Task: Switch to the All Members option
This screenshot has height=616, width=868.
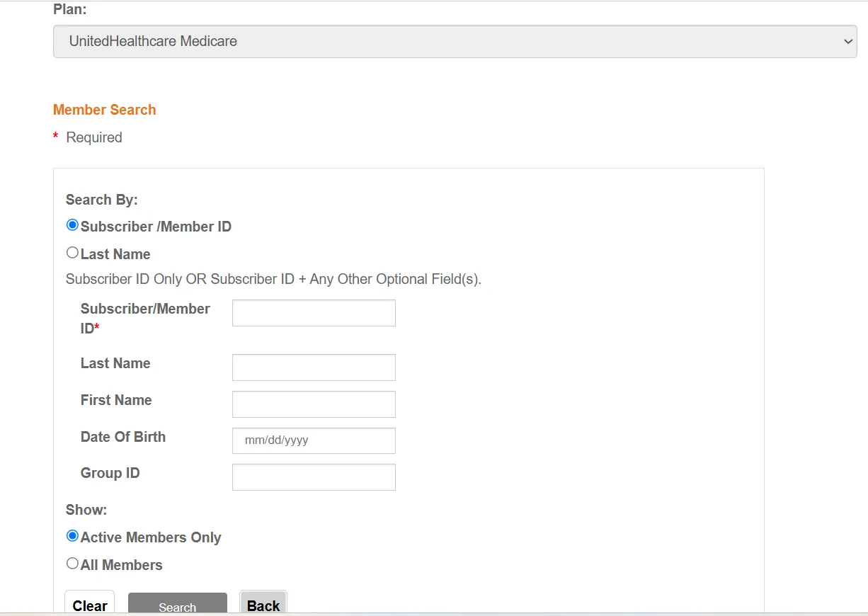Action: pyautogui.click(x=72, y=564)
